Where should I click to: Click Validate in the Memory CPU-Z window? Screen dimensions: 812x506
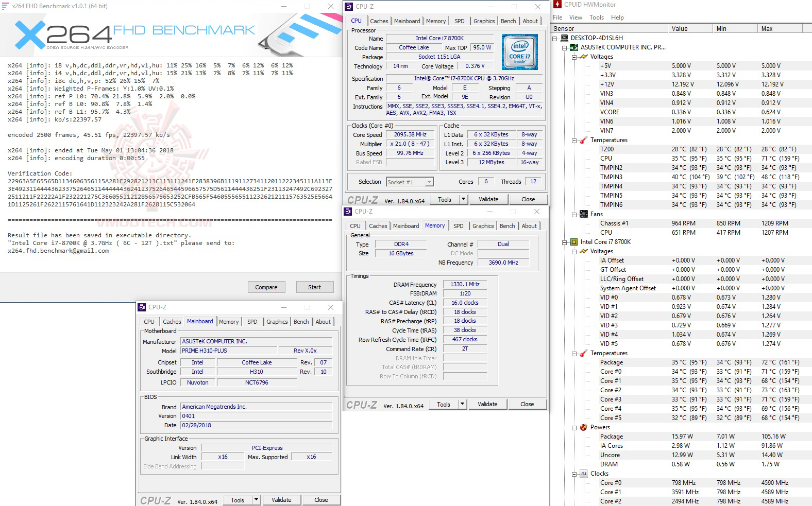coord(487,404)
